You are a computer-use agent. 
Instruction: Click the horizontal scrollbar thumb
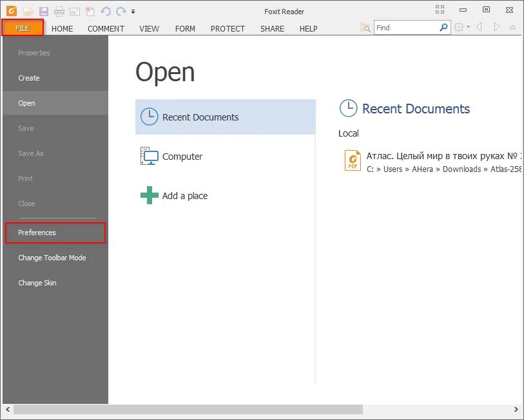point(188,409)
